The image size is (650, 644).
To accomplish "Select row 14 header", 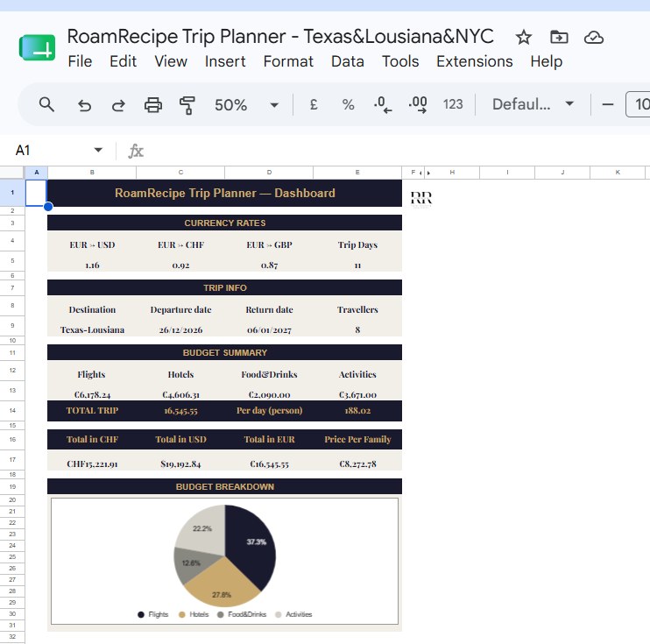I will point(12,411).
